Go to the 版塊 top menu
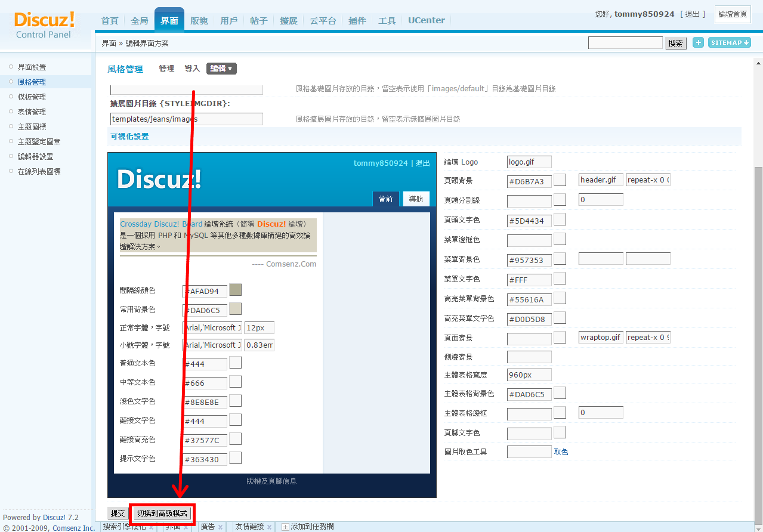This screenshot has height=532, width=763. point(199,21)
